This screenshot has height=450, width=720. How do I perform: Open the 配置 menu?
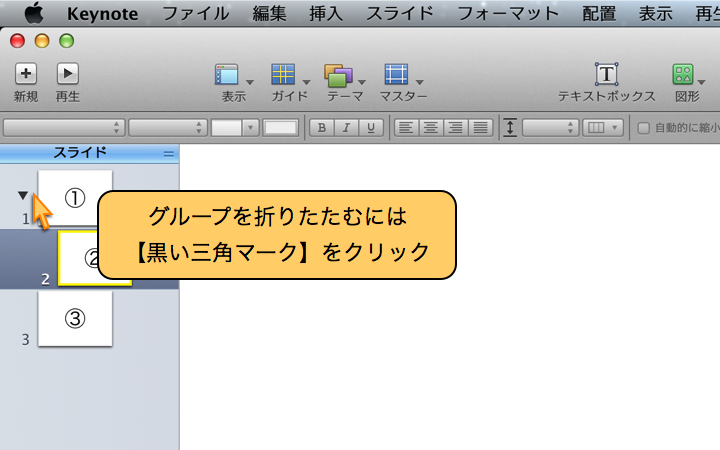pos(599,13)
